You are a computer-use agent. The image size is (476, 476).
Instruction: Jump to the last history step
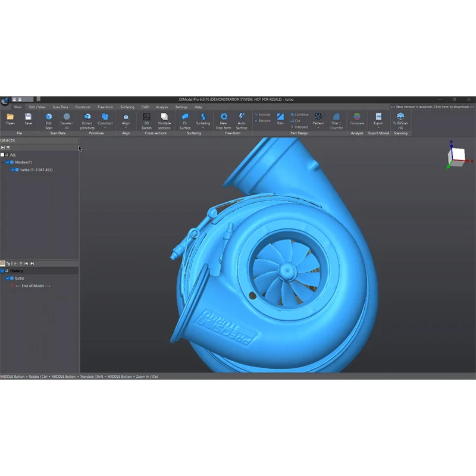tap(32, 264)
